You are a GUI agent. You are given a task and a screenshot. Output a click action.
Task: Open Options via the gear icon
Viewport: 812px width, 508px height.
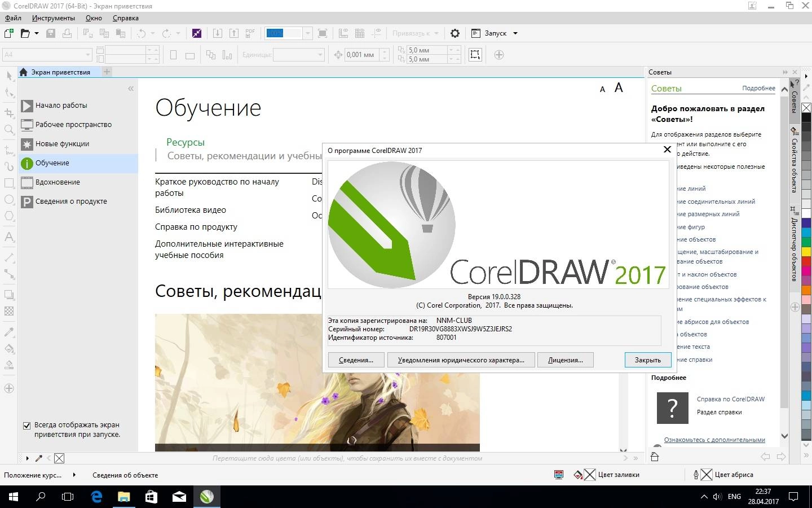(455, 33)
